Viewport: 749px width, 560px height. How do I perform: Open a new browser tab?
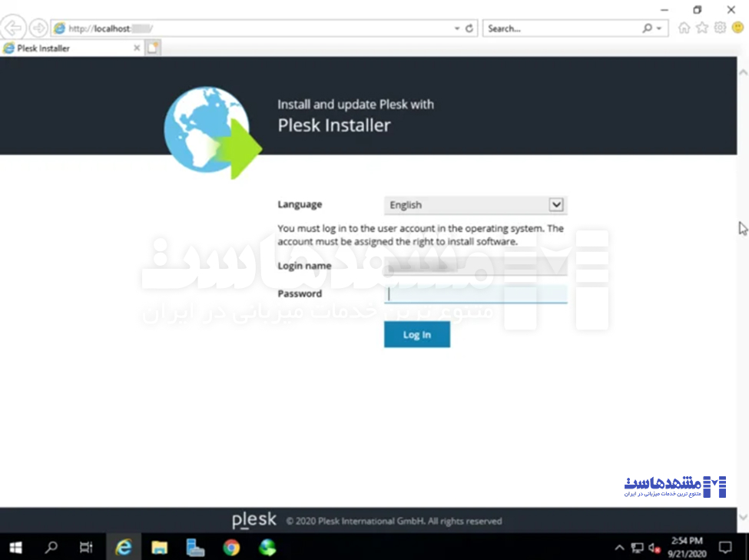click(x=153, y=48)
